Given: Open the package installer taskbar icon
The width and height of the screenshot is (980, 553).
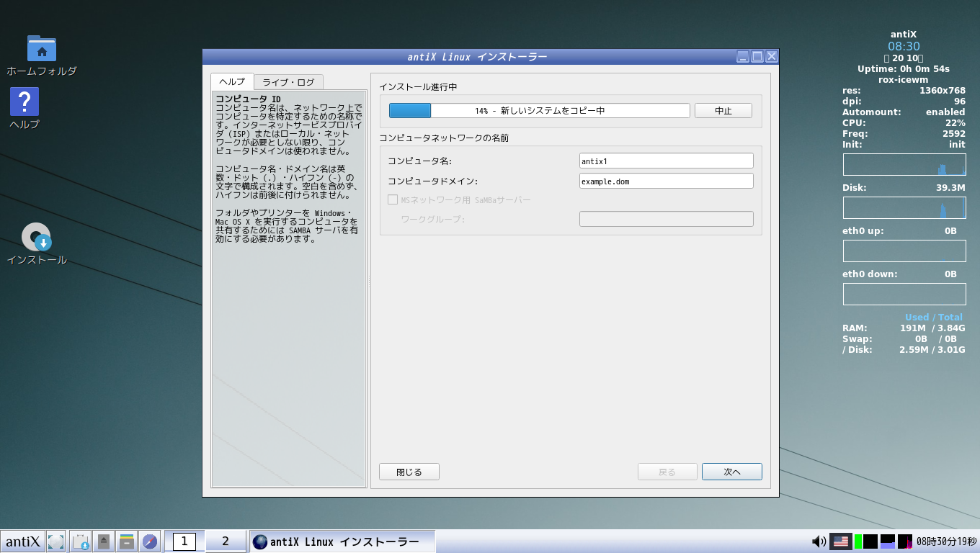Looking at the screenshot, I should click(81, 541).
